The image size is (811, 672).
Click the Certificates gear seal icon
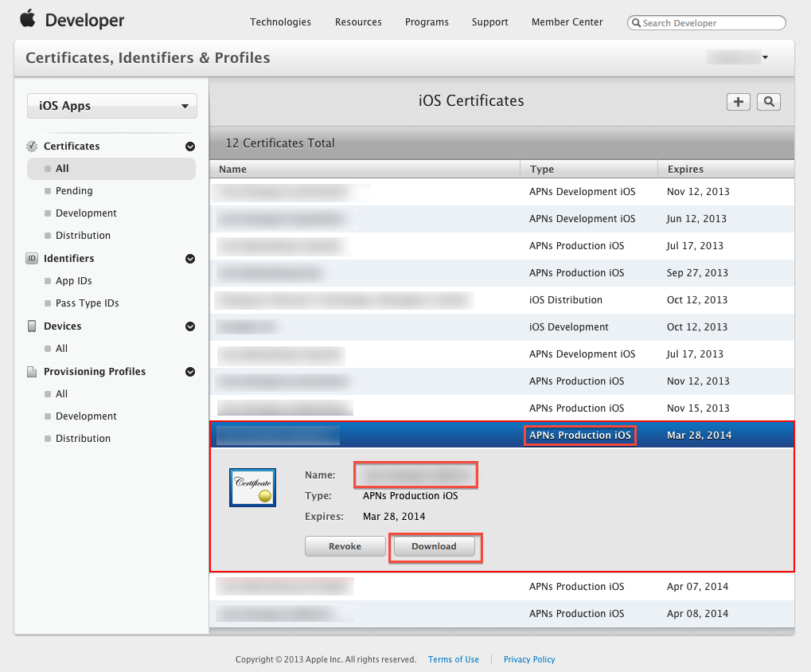(32, 147)
